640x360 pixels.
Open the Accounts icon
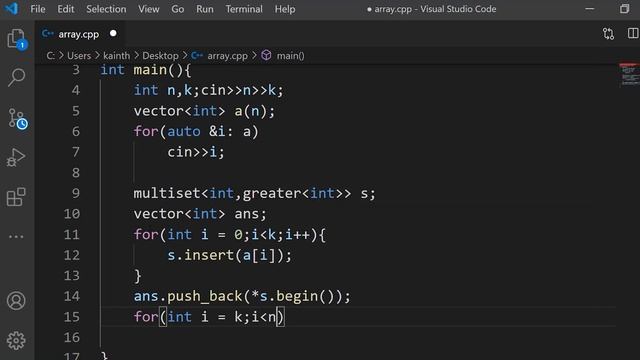pos(16,301)
